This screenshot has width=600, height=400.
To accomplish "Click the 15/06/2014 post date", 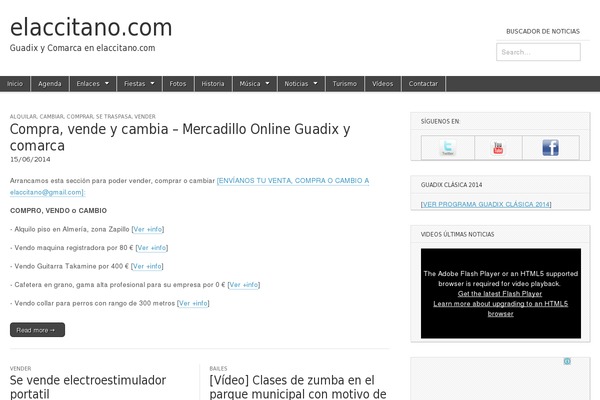I will (x=30, y=160).
